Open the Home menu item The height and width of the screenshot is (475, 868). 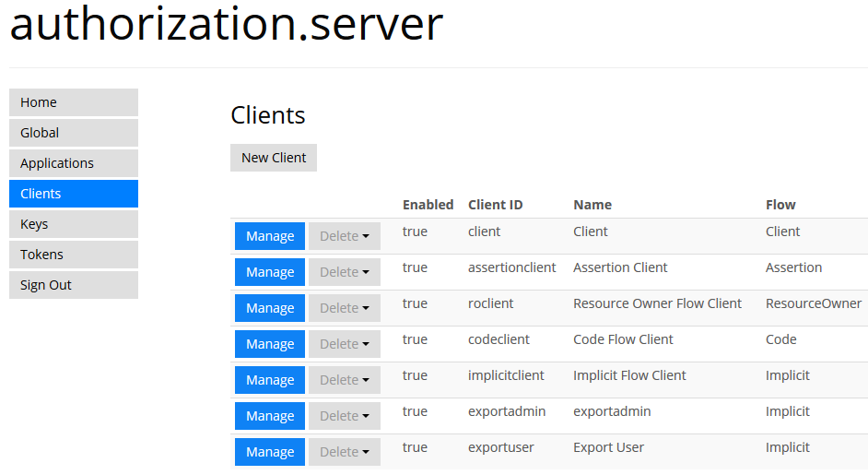point(74,102)
